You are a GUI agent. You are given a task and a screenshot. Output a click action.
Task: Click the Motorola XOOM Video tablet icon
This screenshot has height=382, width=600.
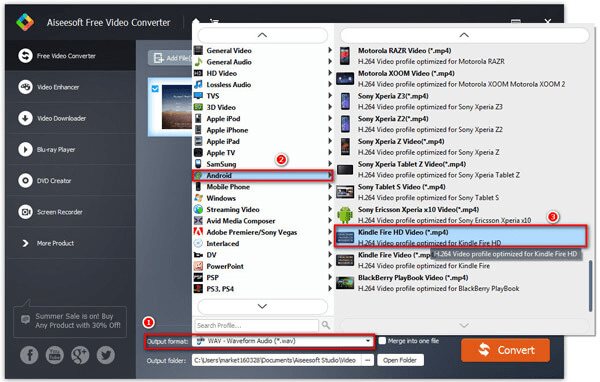pos(345,79)
